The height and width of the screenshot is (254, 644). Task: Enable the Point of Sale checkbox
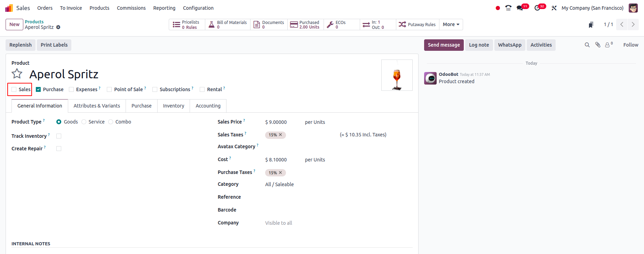tap(109, 89)
